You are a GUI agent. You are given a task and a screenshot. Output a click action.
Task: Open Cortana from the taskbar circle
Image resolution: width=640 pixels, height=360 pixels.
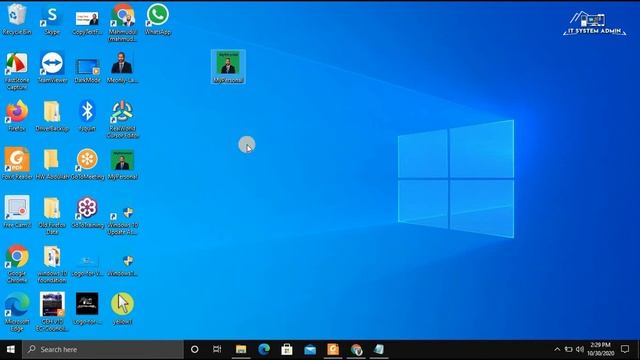coord(195,349)
